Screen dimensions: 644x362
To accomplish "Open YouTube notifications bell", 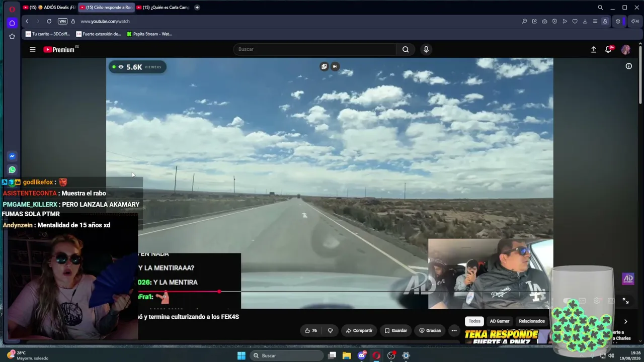I will coord(609,49).
